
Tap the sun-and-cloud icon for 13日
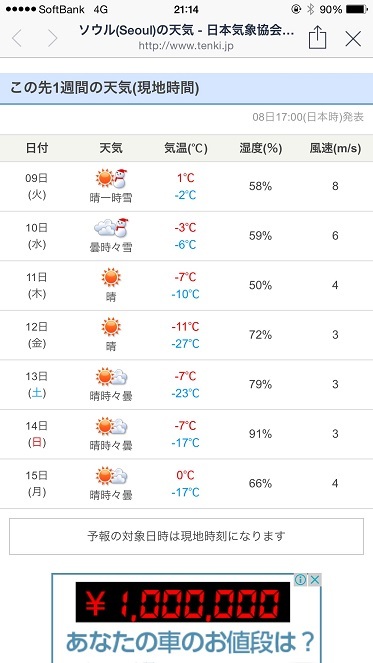tap(111, 376)
